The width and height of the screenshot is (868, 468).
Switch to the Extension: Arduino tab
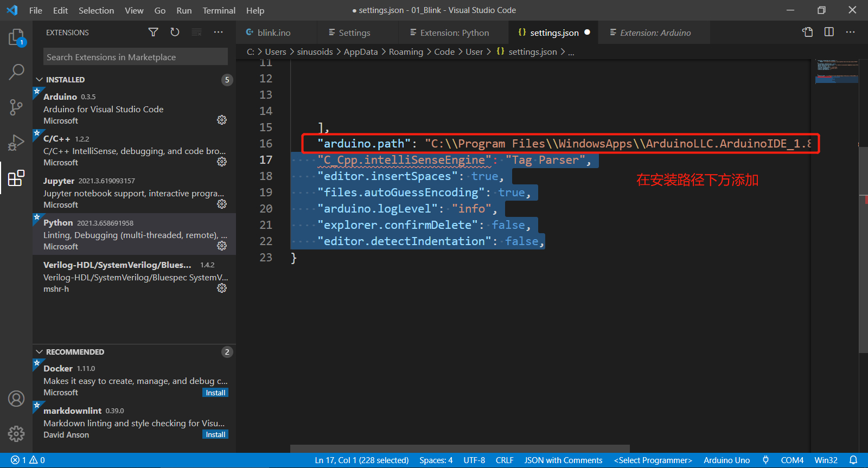(655, 33)
